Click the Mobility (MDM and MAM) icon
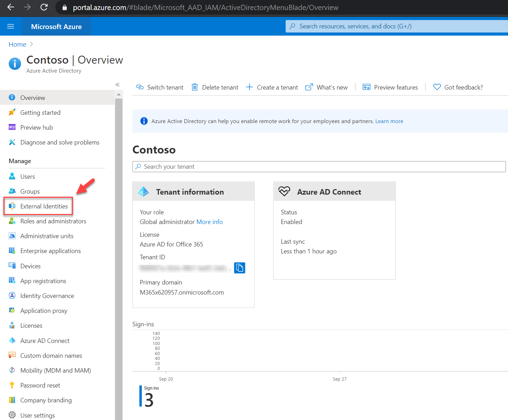 12,370
